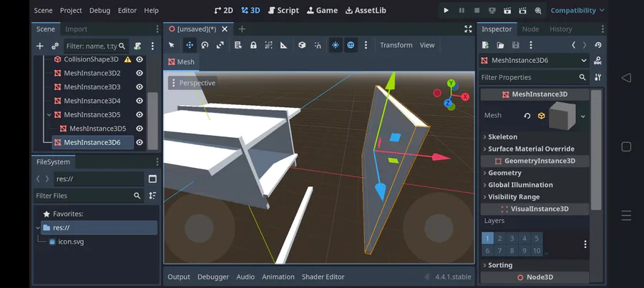Screen dimensions: 644x288
Task: Collapse the parent MeshInstance3D5 tree node
Action: [x=49, y=115]
